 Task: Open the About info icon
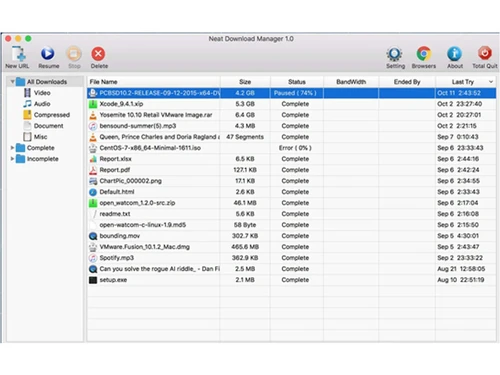click(x=455, y=54)
